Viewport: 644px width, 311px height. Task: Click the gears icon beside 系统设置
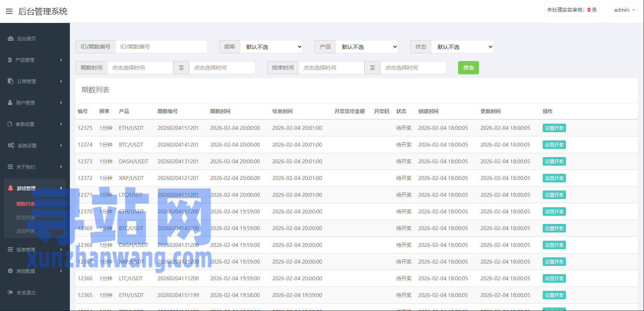click(10, 145)
